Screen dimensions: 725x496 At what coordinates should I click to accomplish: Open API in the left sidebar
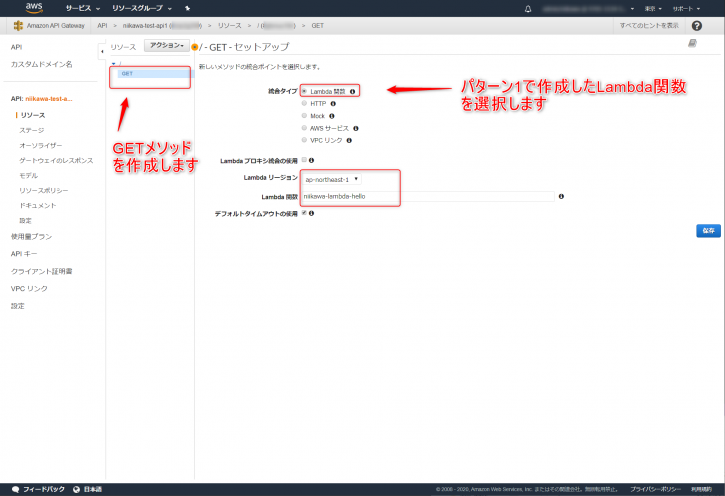pyautogui.click(x=17, y=47)
